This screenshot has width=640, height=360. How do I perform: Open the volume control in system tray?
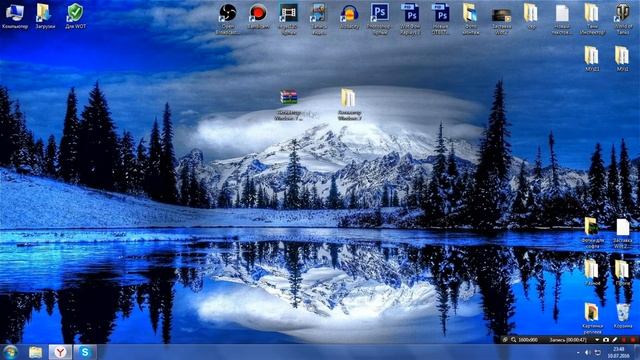588,352
